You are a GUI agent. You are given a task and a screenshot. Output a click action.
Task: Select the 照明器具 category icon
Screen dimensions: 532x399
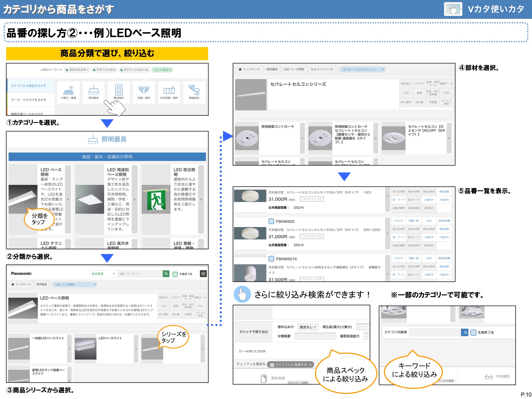tap(93, 93)
